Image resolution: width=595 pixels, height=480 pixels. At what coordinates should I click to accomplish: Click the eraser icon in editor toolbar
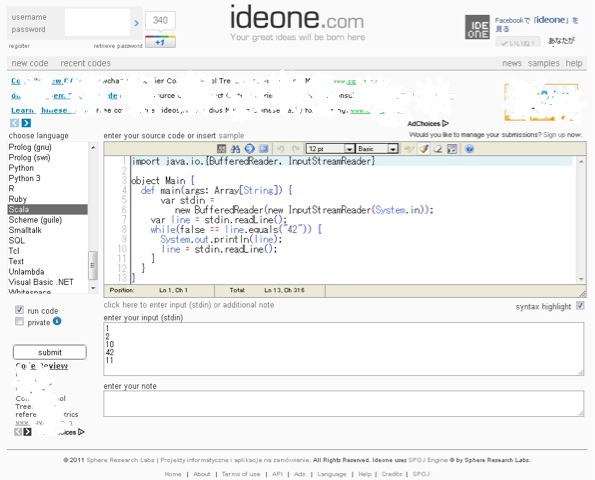438,149
